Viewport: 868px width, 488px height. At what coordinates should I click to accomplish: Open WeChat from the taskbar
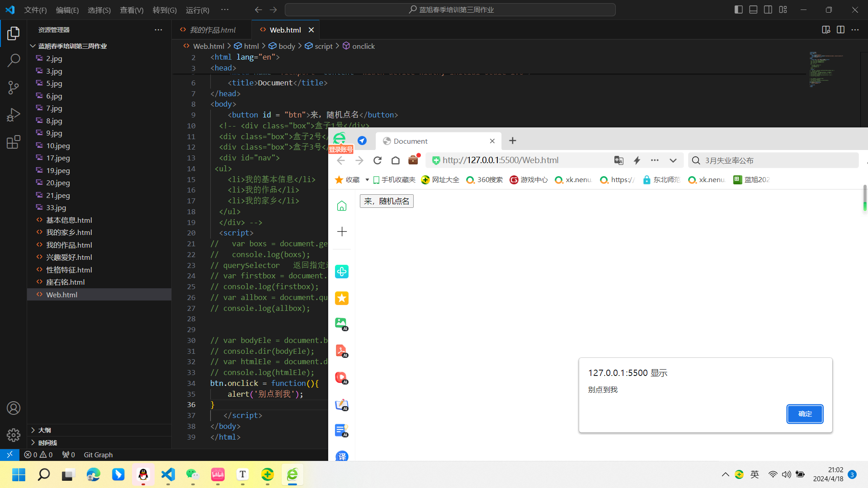pos(193,474)
